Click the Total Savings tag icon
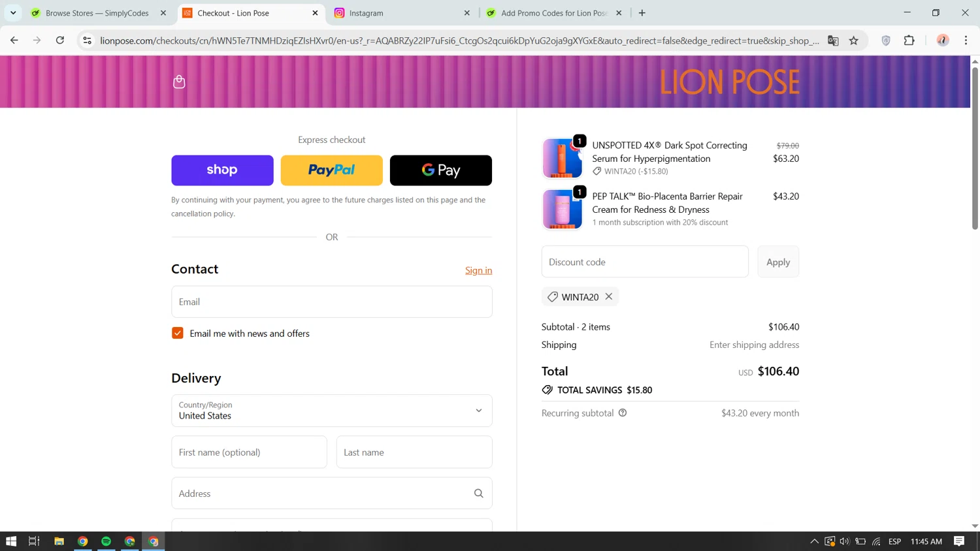The width and height of the screenshot is (980, 551). pos(547,390)
